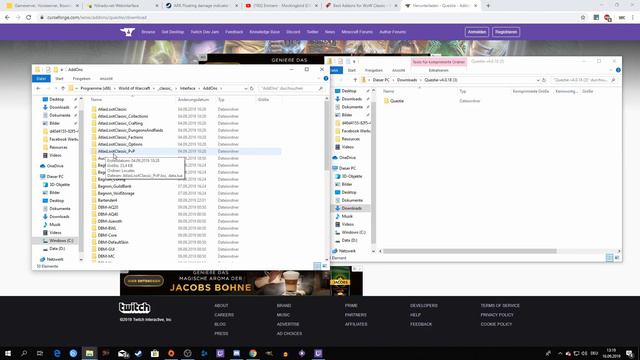Viewport: 640px width, 360px height.
Task: Refresh the Questie window address bar
Action: tap(544, 80)
